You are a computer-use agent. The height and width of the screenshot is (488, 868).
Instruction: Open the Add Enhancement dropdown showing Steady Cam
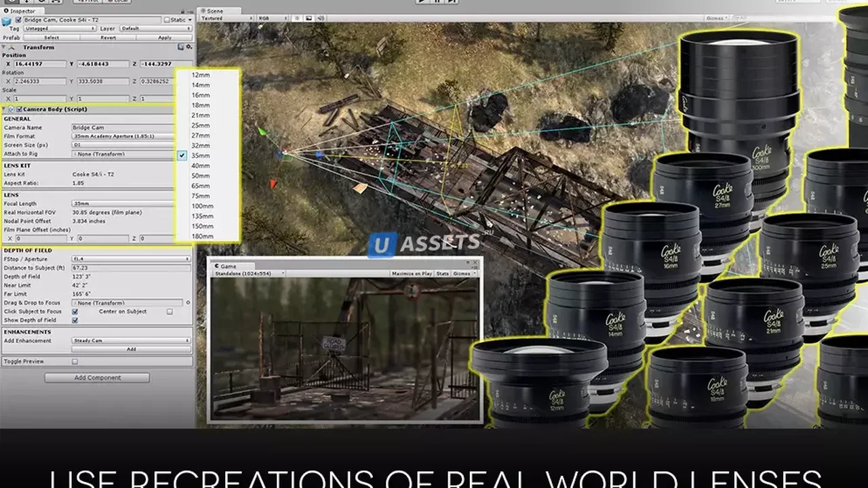coord(131,340)
